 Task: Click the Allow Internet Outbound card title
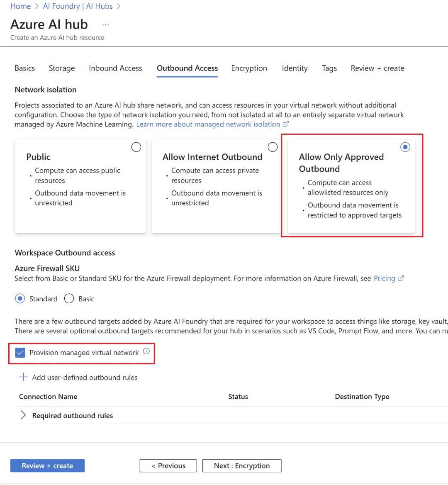pyautogui.click(x=212, y=157)
